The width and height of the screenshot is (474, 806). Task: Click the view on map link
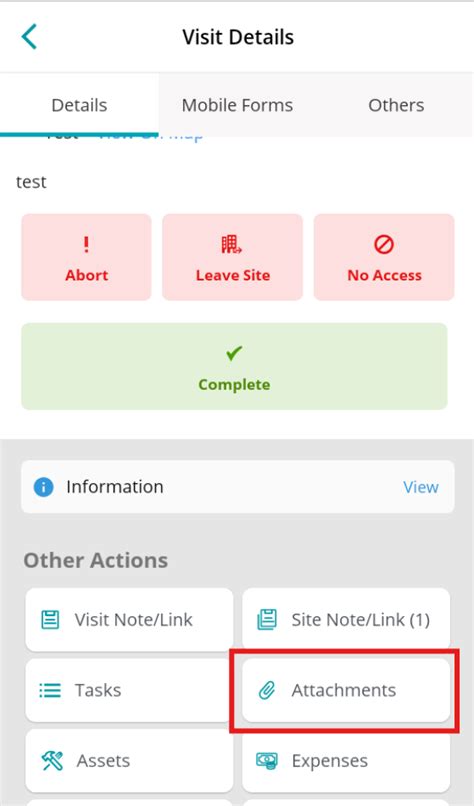pyautogui.click(x=151, y=136)
